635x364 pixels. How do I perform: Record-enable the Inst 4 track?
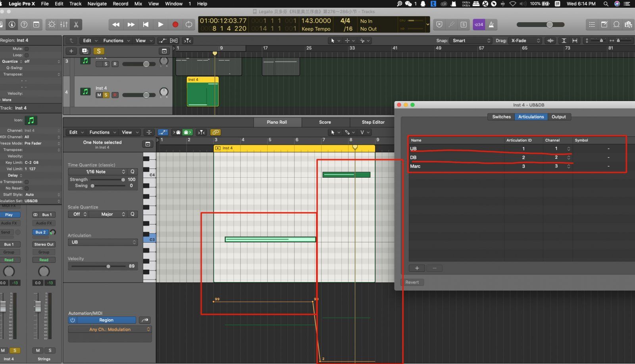pyautogui.click(x=115, y=95)
